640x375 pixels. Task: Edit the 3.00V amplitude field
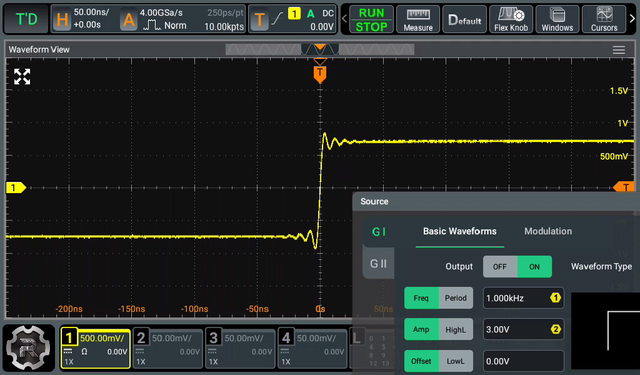tap(523, 329)
